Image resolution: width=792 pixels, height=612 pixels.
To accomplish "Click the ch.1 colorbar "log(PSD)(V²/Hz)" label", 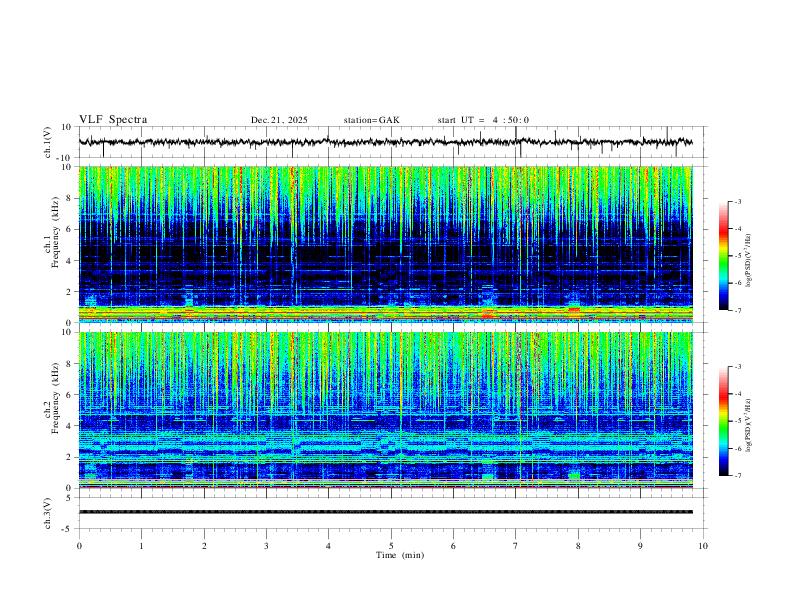I will tap(748, 261).
